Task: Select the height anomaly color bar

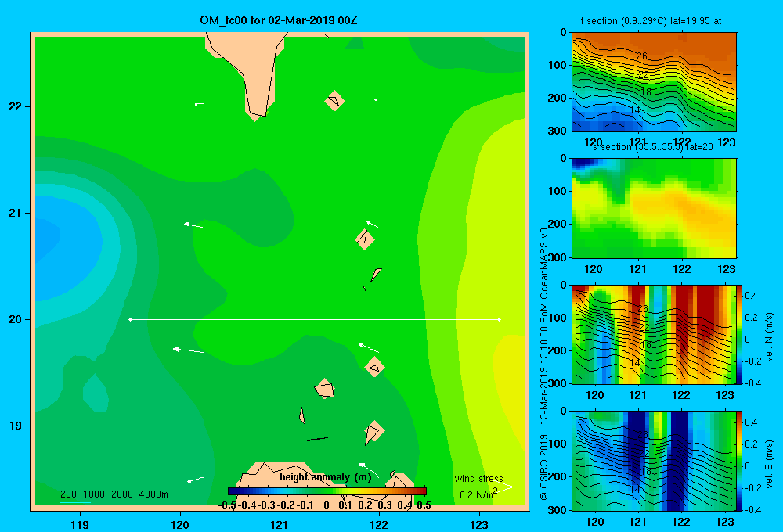Action: point(327,491)
